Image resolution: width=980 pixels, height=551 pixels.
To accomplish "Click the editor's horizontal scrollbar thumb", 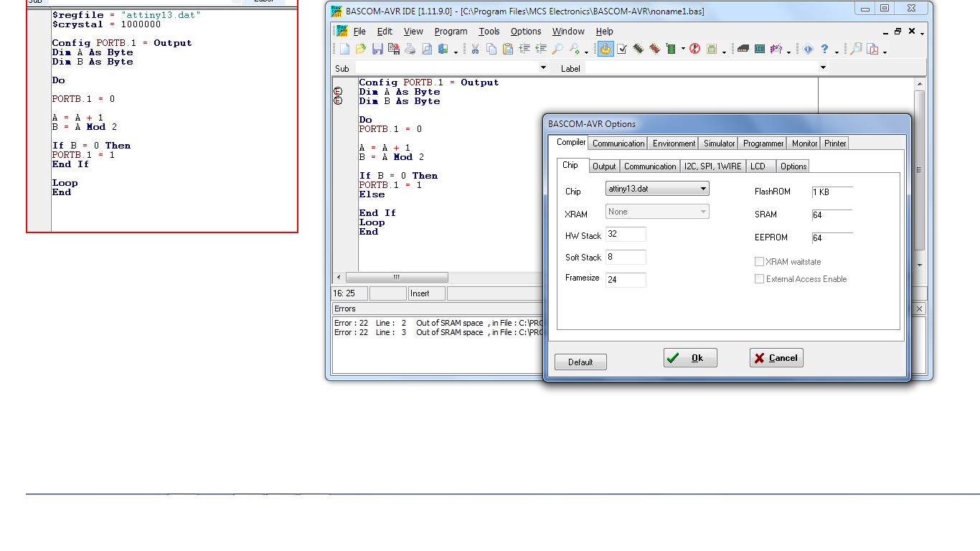I will tap(397, 278).
